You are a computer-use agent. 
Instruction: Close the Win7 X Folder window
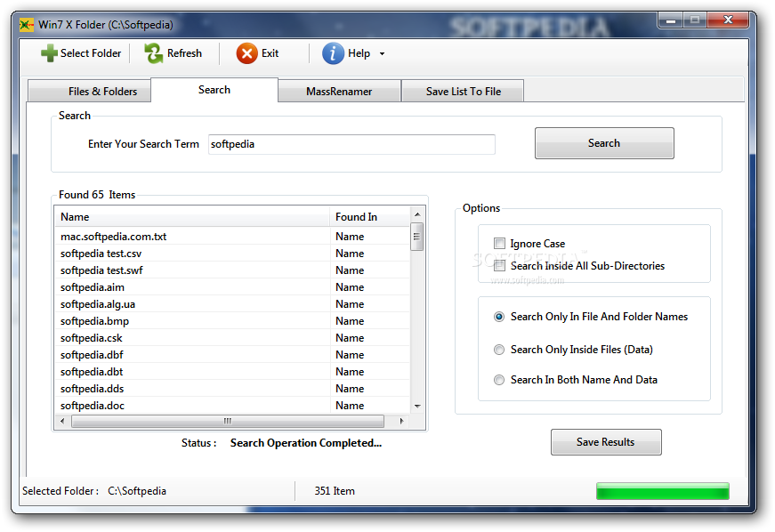728,20
